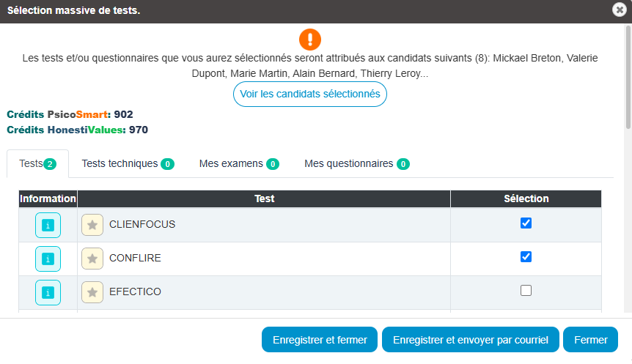This screenshot has height=364, width=632.
Task: Mark EFECTICO as favorite with star
Action: [92, 292]
